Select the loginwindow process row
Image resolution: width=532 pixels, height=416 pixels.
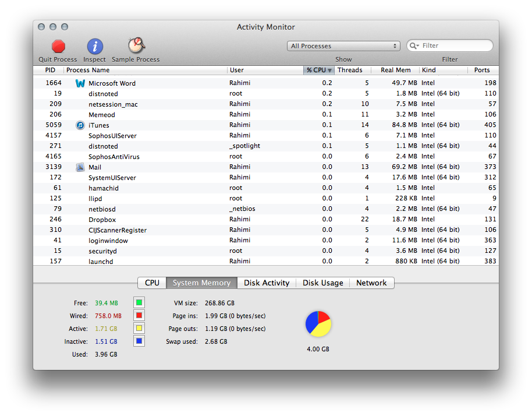pos(266,241)
